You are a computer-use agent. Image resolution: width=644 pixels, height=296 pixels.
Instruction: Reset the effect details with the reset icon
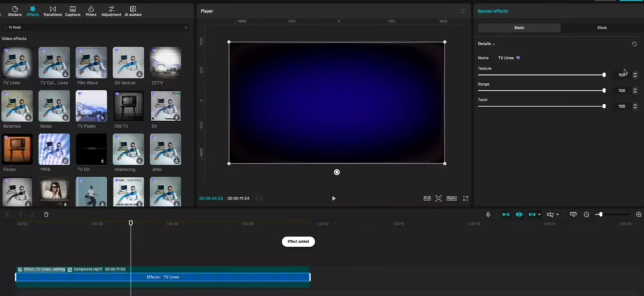[x=635, y=44]
